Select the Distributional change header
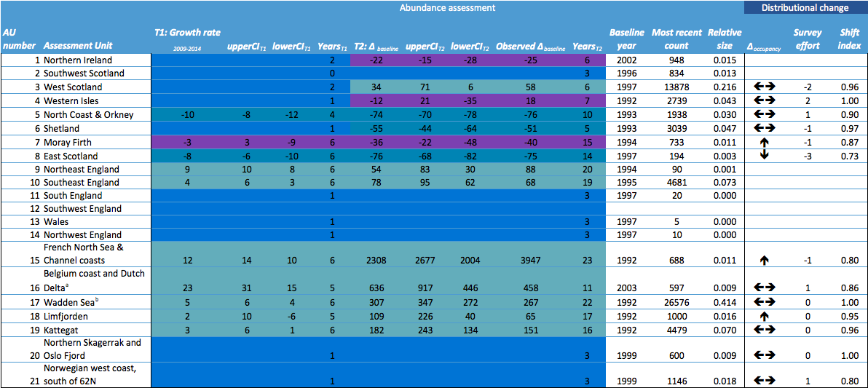Viewport: 868px width, 388px height. [x=805, y=8]
